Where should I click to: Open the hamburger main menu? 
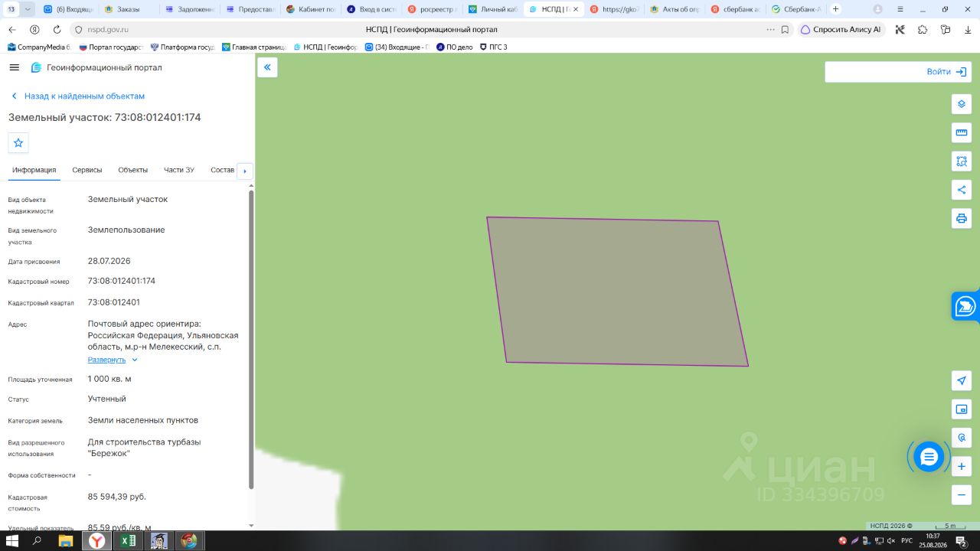[14, 67]
